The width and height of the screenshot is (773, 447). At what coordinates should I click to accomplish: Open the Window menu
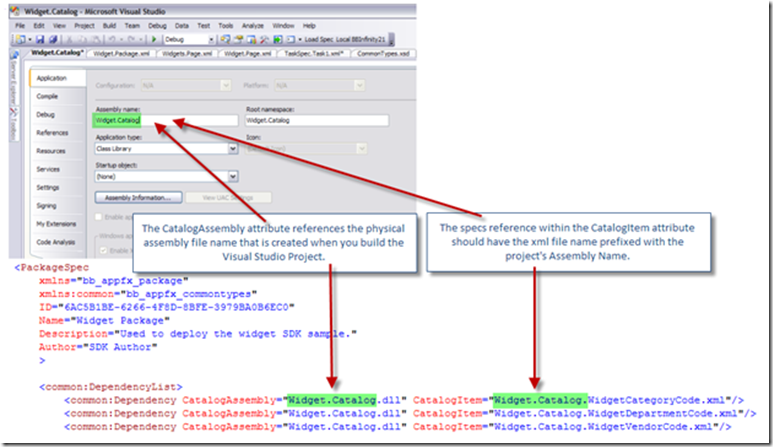coord(283,26)
